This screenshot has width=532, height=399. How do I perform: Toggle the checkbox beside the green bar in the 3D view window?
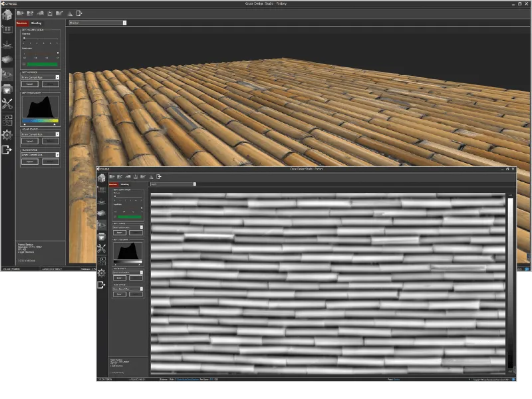point(25,65)
